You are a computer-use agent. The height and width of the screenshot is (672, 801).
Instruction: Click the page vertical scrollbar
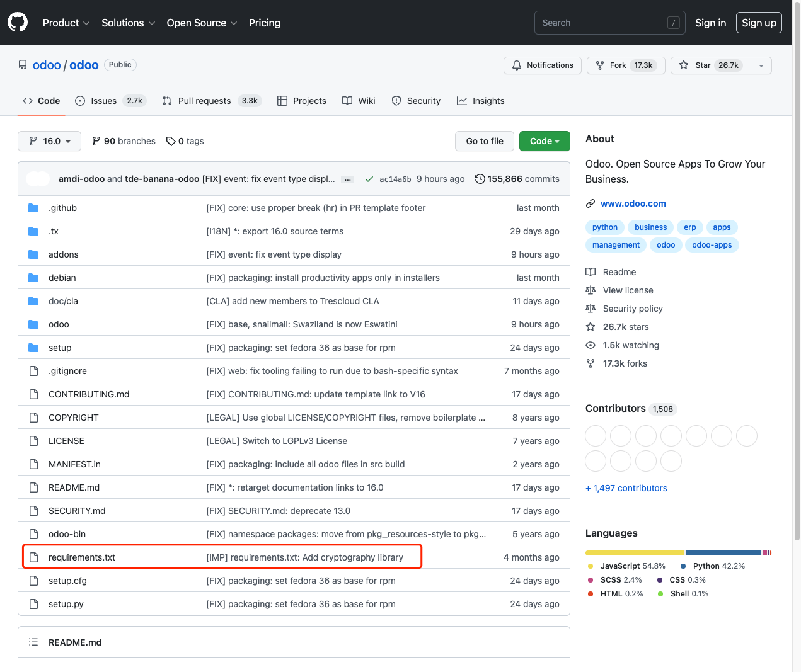click(797, 271)
